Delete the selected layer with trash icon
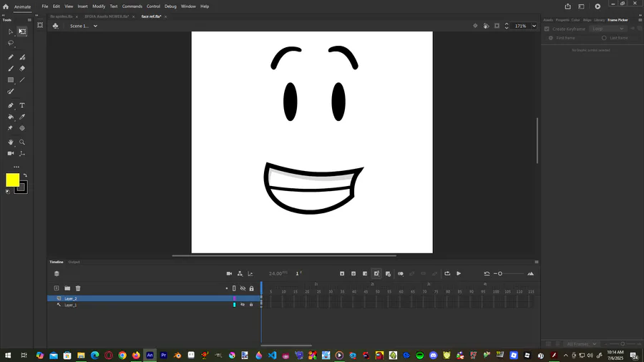 [x=78, y=288]
